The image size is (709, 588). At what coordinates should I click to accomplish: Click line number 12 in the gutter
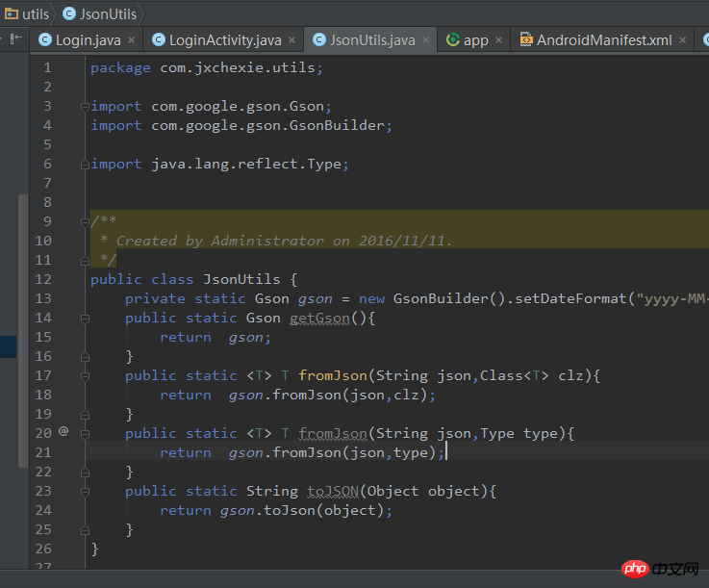coord(43,279)
